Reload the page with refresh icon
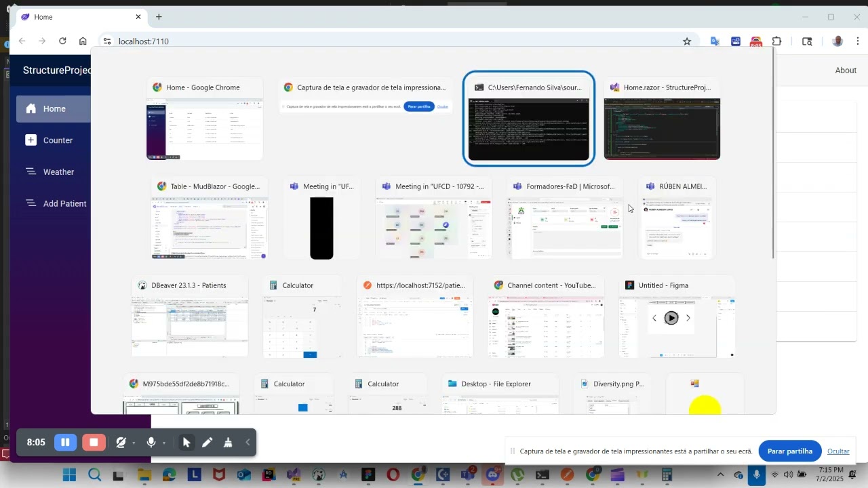 coord(62,41)
